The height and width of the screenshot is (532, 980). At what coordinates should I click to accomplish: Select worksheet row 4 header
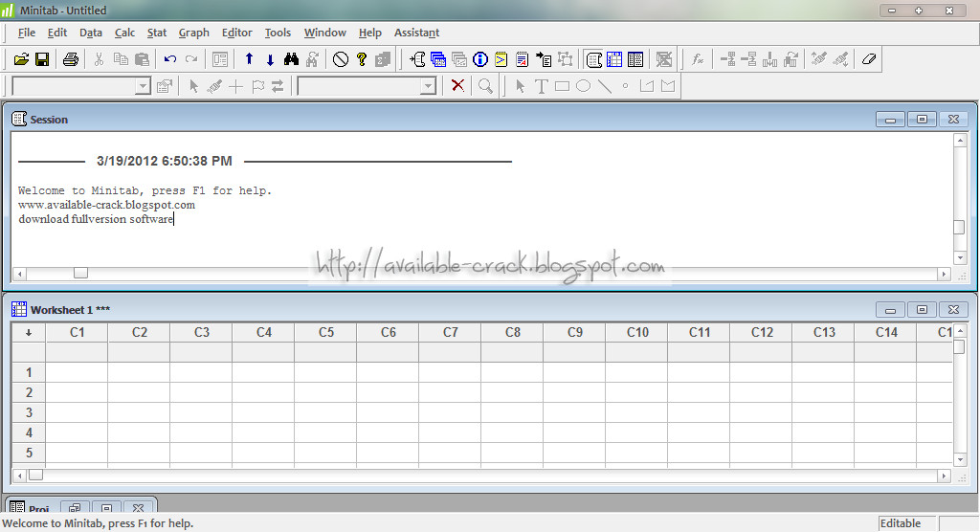pos(29,432)
